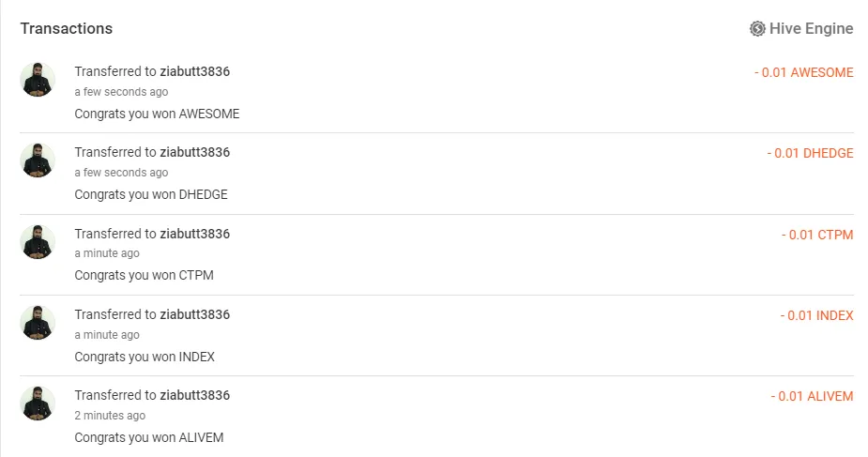The image size is (868, 457).
Task: Click the - 0.01 AWESOME amount
Action: pos(804,72)
